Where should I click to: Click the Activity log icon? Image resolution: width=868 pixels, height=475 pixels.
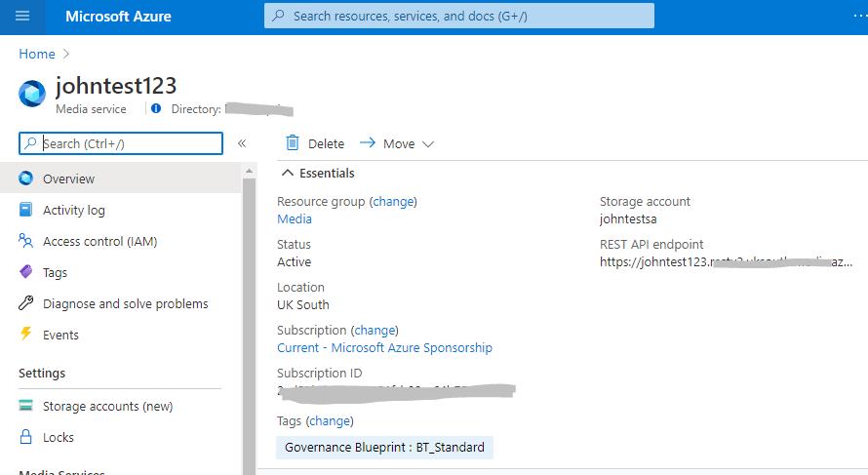[x=26, y=210]
